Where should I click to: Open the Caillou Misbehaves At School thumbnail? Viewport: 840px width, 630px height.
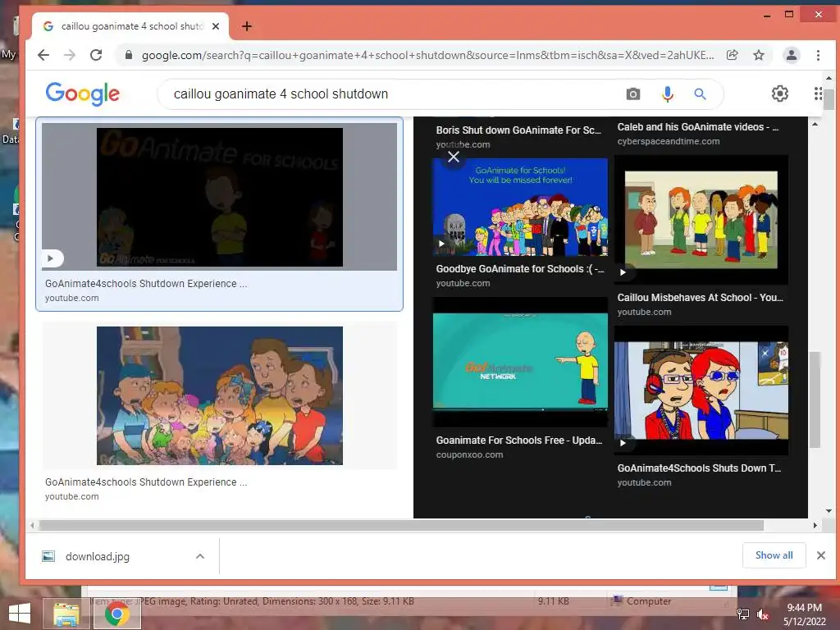tap(701, 220)
